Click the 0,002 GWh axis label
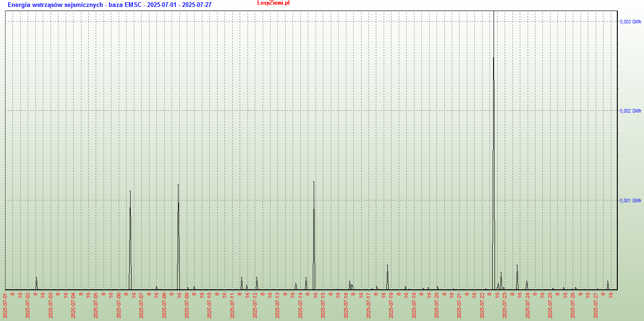644x321 pixels. click(630, 111)
